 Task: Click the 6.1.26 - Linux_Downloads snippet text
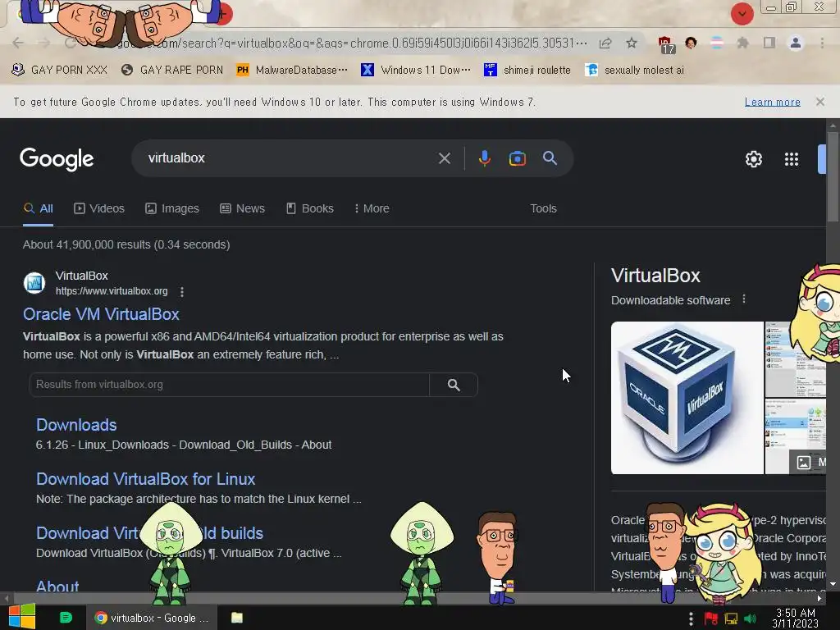click(x=184, y=445)
